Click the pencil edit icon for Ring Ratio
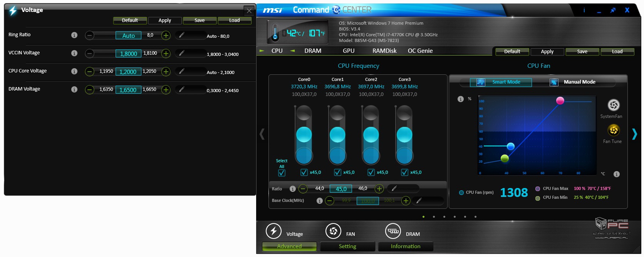Screen dimensions: 644x257 [182, 35]
